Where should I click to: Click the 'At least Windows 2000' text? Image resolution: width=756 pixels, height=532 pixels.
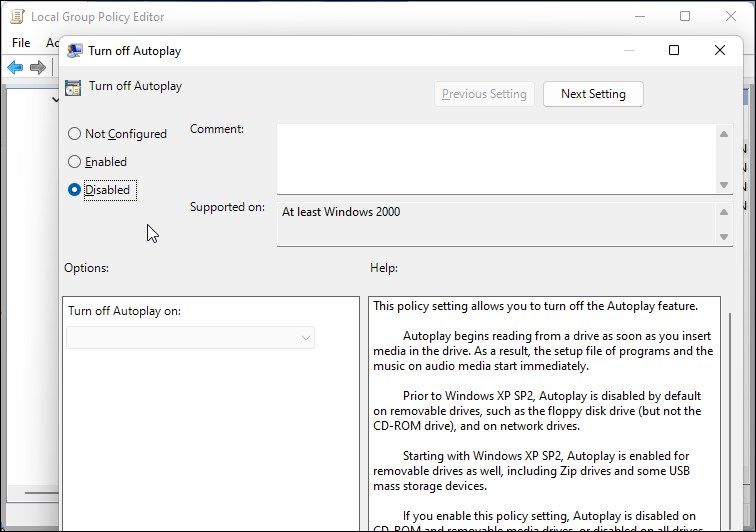tap(341, 212)
